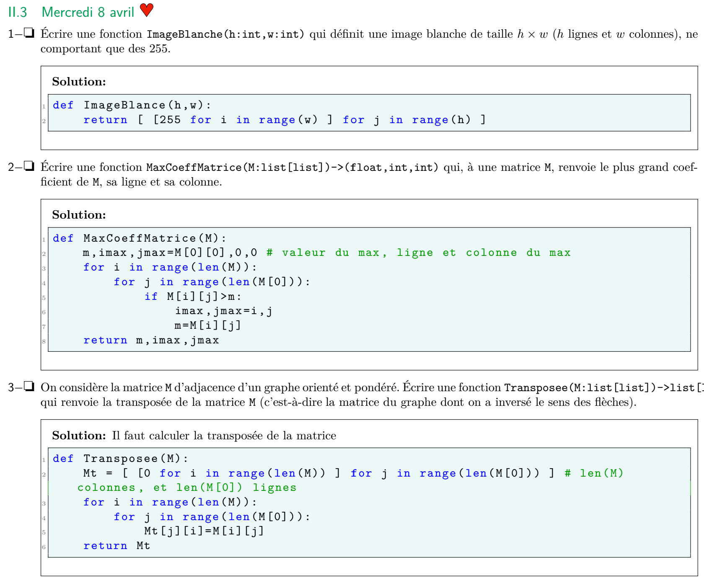The height and width of the screenshot is (588, 704).
Task: Click the "Solution:" label of the ImageBlanche answer
Action: pos(79,82)
